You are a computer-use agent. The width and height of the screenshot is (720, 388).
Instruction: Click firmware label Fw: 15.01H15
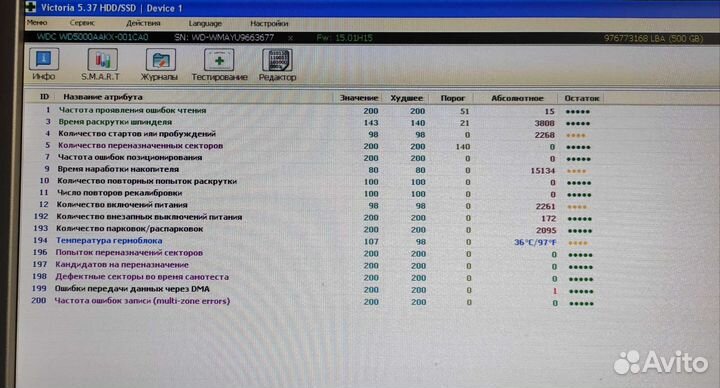tap(344, 38)
